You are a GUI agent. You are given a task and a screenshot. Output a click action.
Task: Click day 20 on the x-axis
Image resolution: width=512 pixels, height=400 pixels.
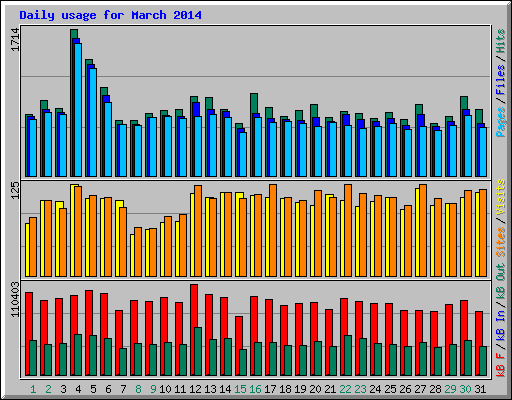coord(315,389)
